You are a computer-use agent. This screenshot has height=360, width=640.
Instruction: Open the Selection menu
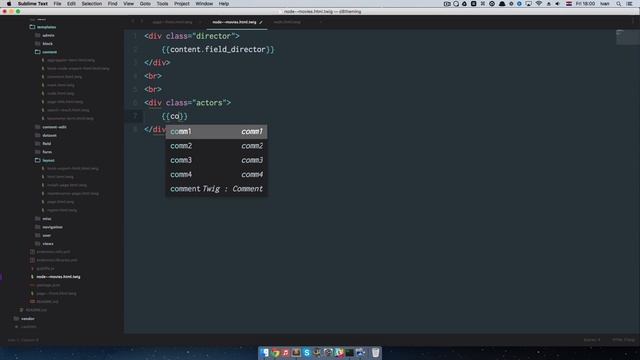coord(91,4)
